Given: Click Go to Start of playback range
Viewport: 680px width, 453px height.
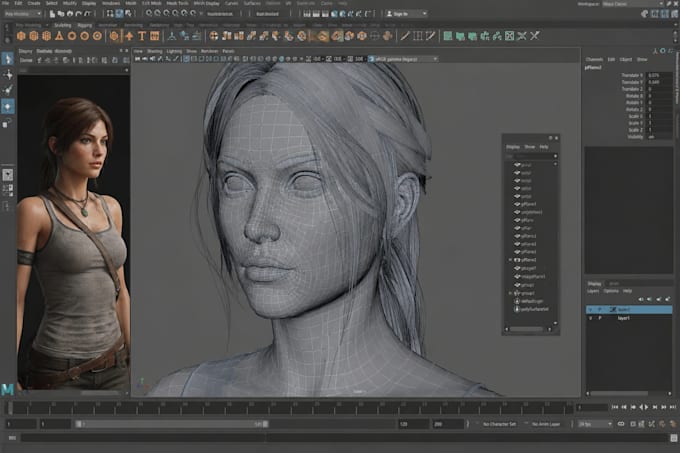Looking at the screenshot, I should tap(615, 407).
